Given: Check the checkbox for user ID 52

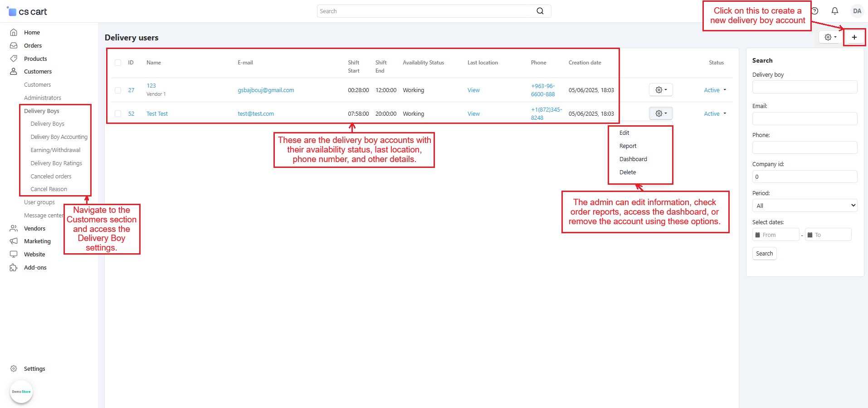Looking at the screenshot, I should (x=118, y=114).
